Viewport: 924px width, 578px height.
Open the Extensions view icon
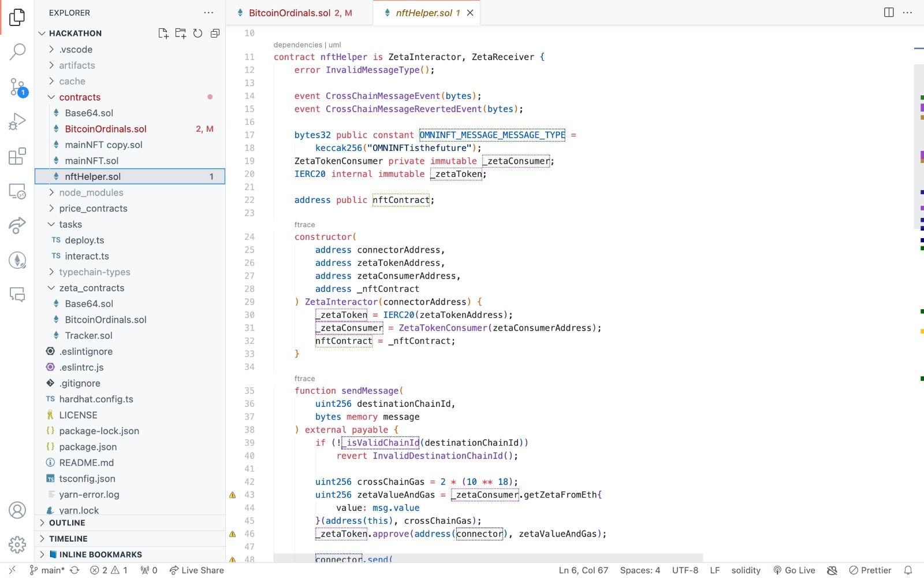tap(17, 156)
